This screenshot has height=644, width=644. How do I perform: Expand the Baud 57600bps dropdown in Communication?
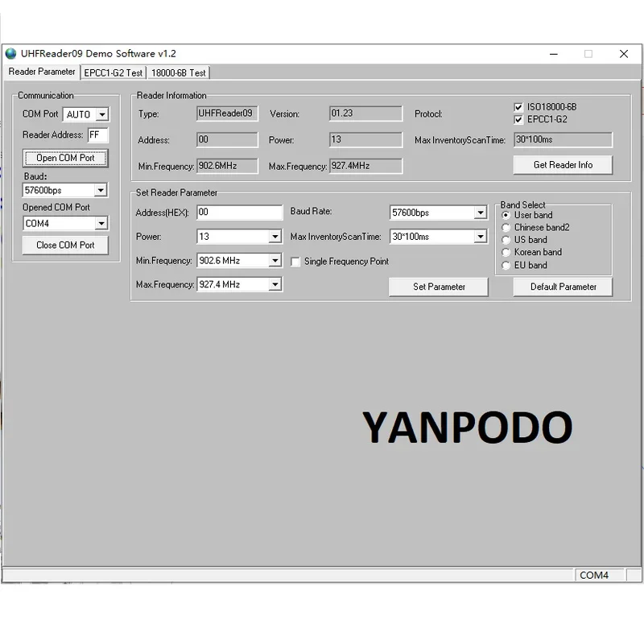[101, 190]
